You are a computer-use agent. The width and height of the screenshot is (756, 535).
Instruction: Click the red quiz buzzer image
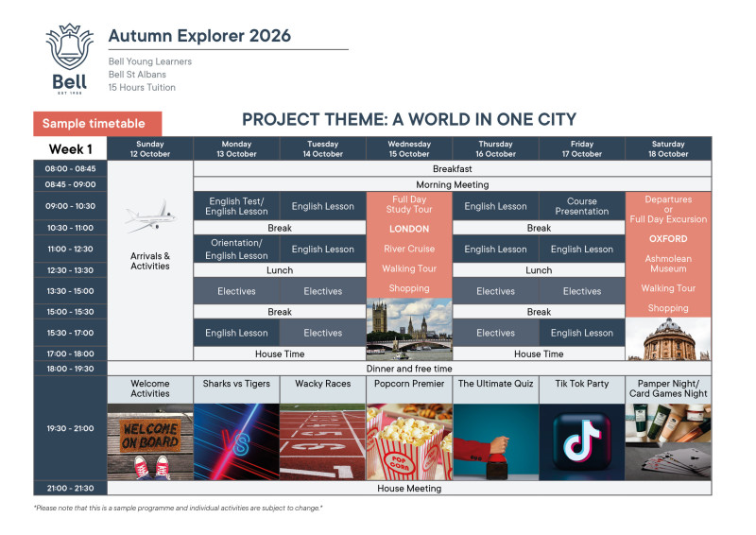click(495, 442)
